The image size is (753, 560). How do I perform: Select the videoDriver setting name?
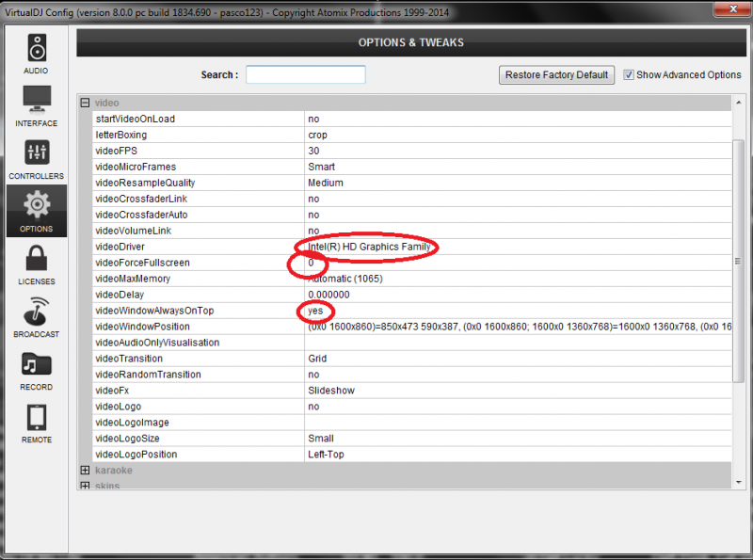(x=120, y=247)
